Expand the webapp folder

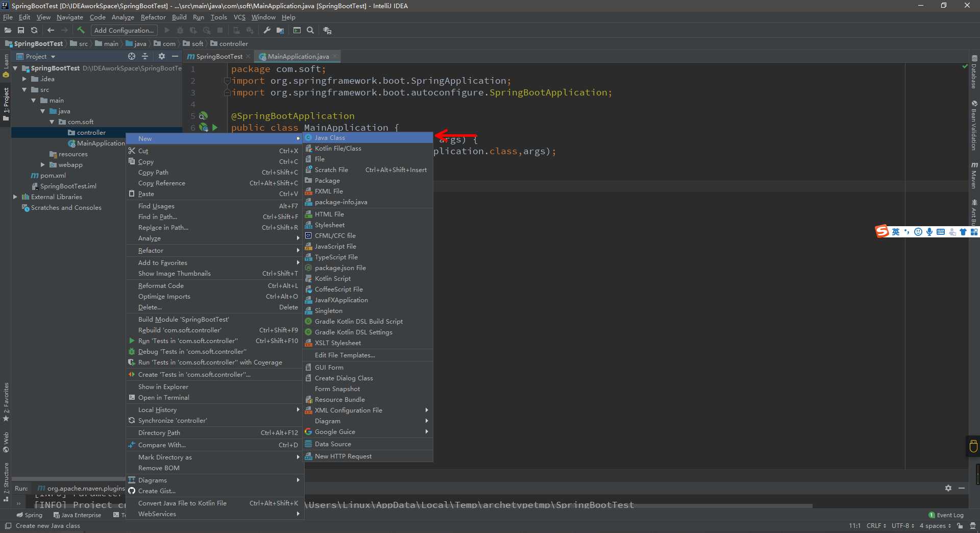click(42, 164)
